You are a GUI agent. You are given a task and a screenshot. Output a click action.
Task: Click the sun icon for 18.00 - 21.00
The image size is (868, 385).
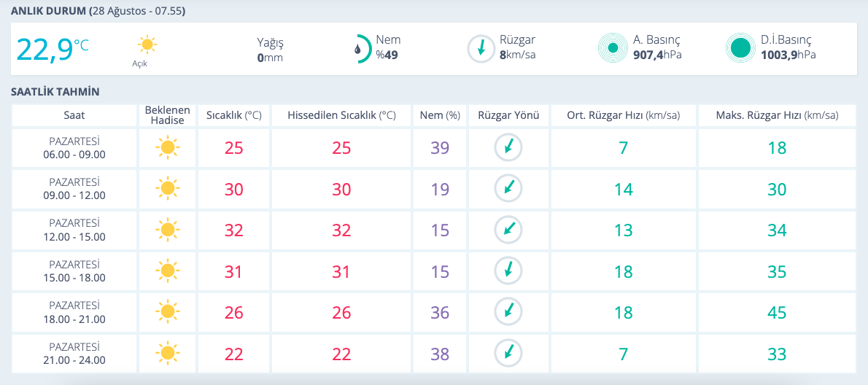tap(167, 312)
